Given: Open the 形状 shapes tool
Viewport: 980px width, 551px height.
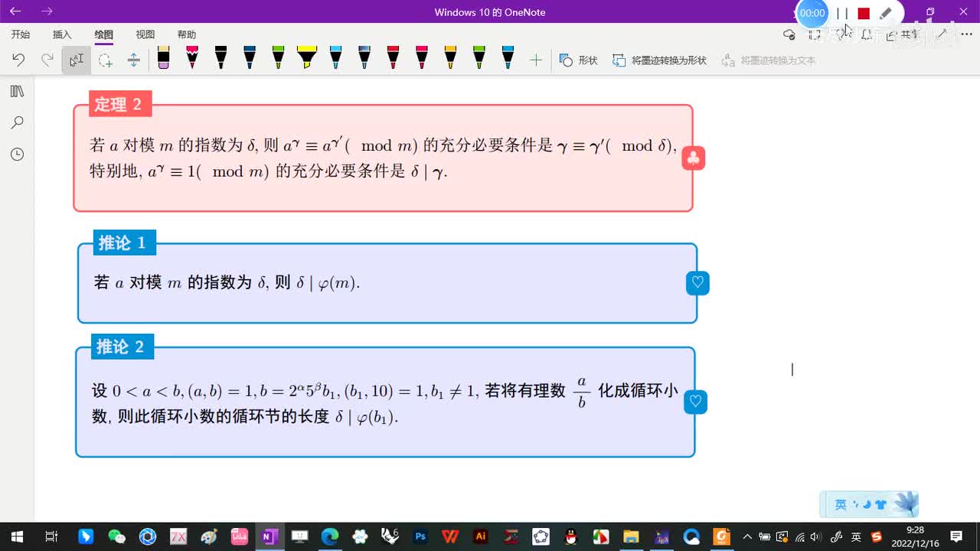Looking at the screenshot, I should point(578,60).
